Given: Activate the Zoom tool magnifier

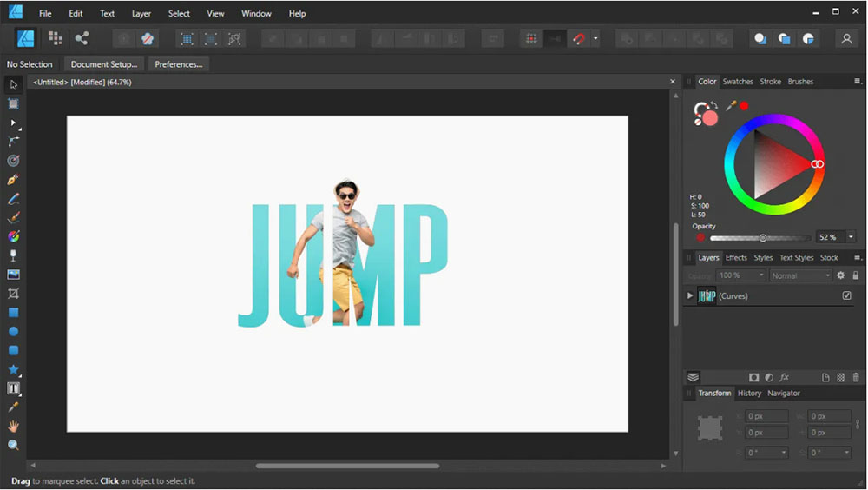Looking at the screenshot, I should point(13,445).
